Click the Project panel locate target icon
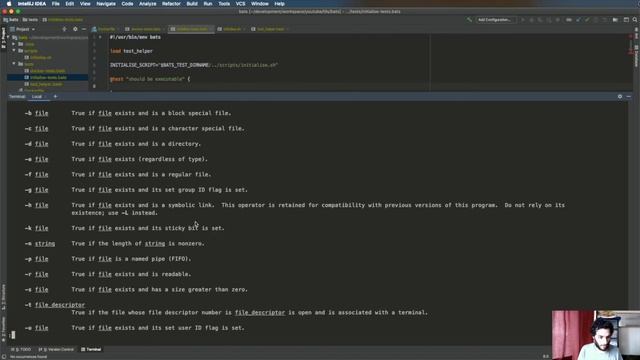Viewport: 640px width, 360px height. click(x=64, y=29)
